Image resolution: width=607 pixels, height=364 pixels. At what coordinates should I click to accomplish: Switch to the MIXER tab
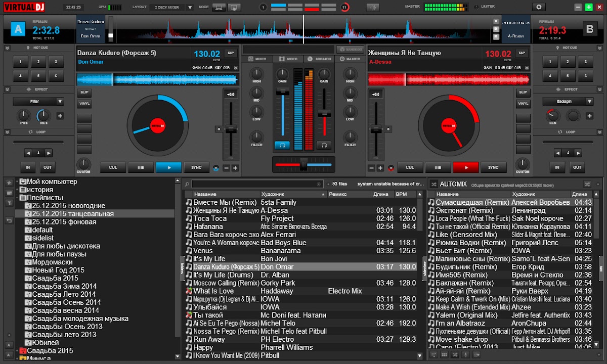coord(257,59)
